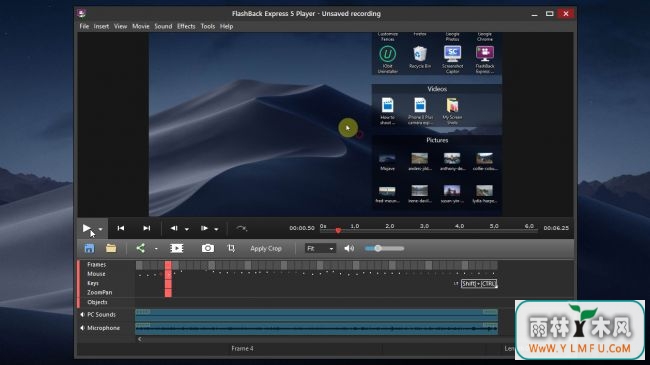This screenshot has height=365, width=650.
Task: Click the PC Sounds track label
Action: (102, 314)
